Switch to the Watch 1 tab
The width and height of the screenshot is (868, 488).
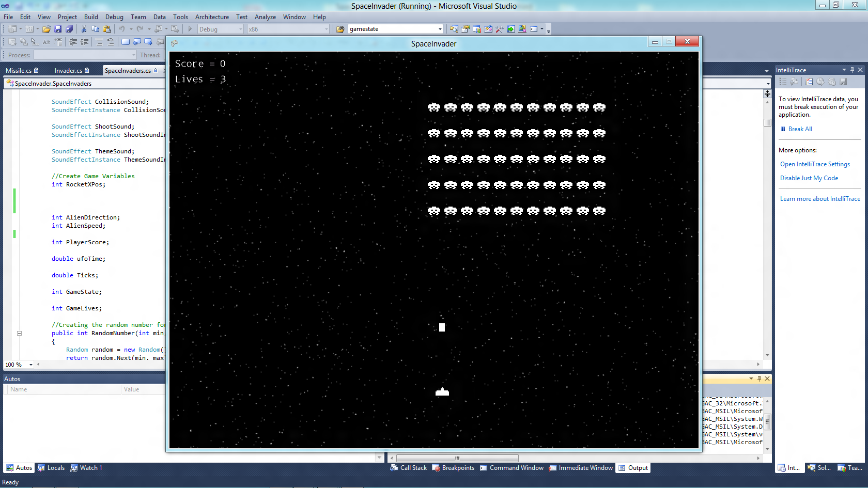tap(86, 468)
